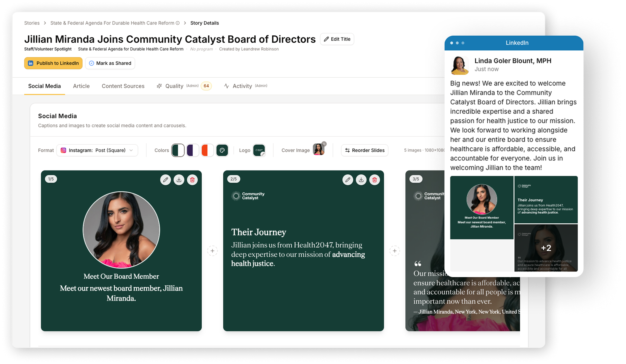The height and width of the screenshot is (364, 626).
Task: Open Their Journey image in LinkedIn preview
Action: (546, 199)
